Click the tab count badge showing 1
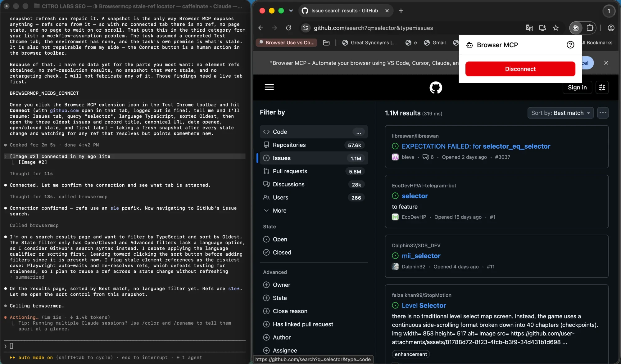 tap(609, 11)
